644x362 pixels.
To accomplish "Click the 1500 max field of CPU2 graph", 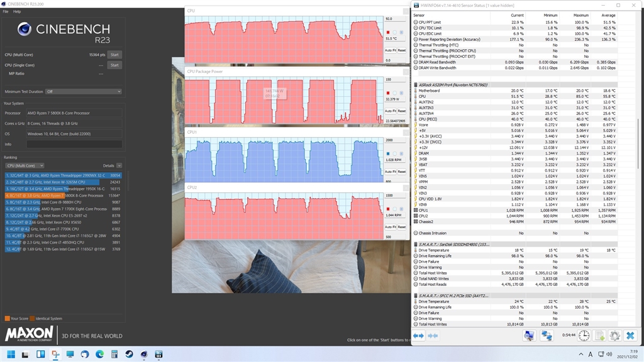I will (395, 195).
